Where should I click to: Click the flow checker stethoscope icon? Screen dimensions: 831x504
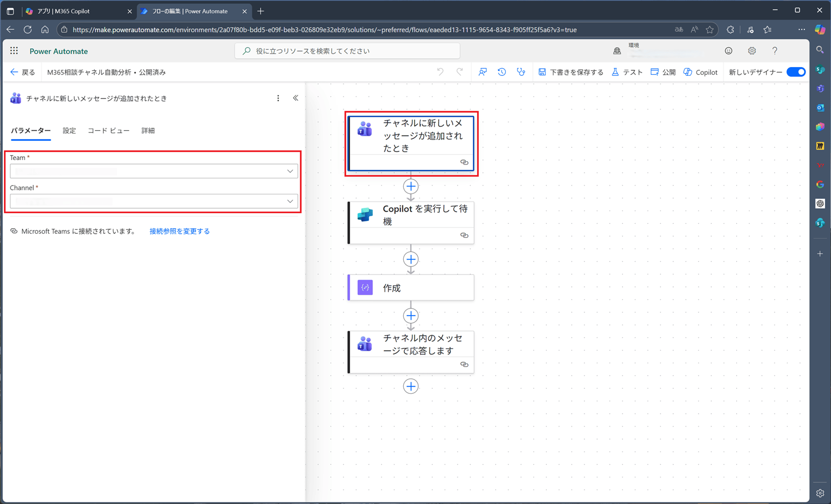click(x=521, y=72)
